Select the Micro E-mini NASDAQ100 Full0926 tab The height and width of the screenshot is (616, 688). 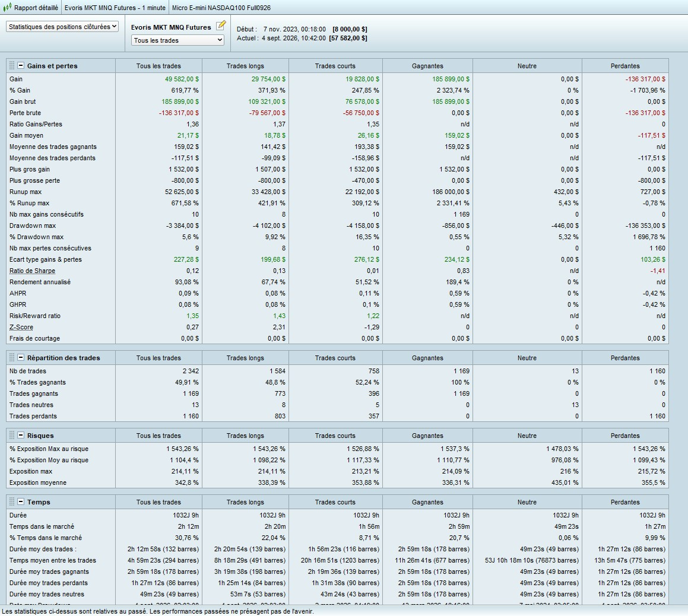221,8
